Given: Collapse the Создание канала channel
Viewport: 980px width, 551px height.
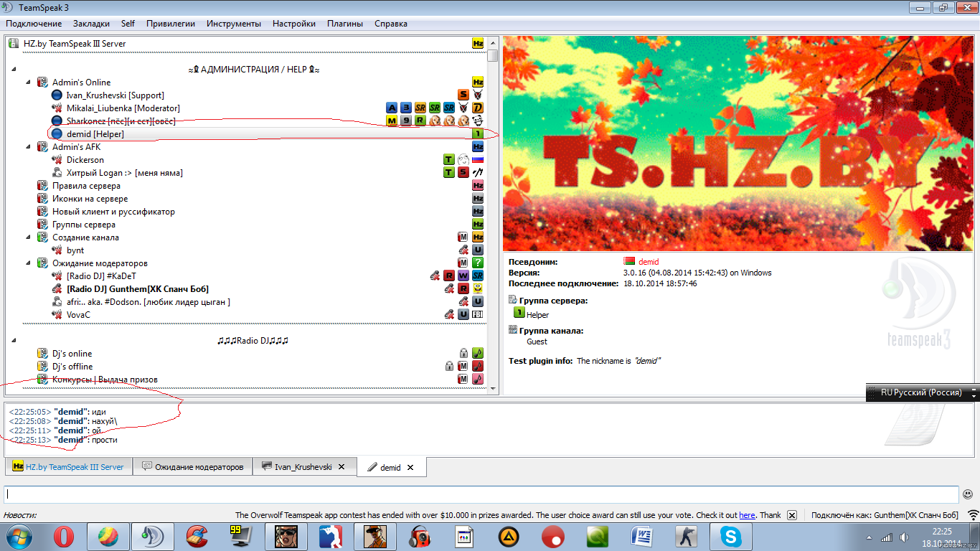Looking at the screenshot, I should pyautogui.click(x=29, y=237).
